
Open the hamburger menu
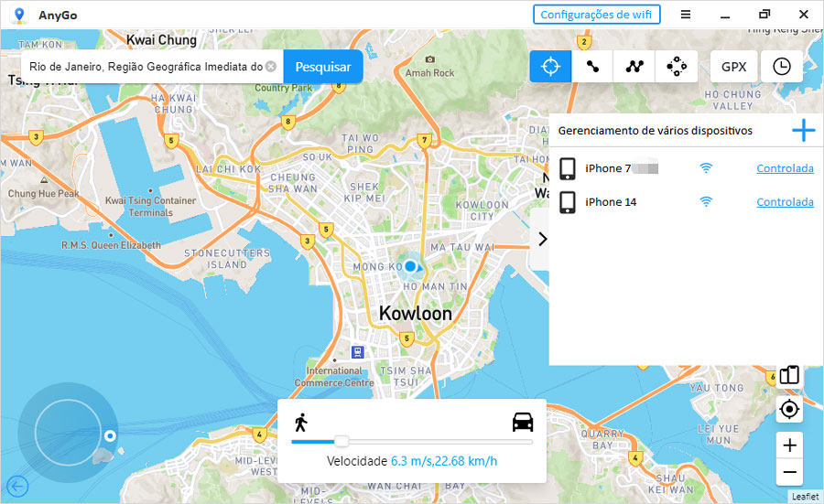pyautogui.click(x=686, y=15)
